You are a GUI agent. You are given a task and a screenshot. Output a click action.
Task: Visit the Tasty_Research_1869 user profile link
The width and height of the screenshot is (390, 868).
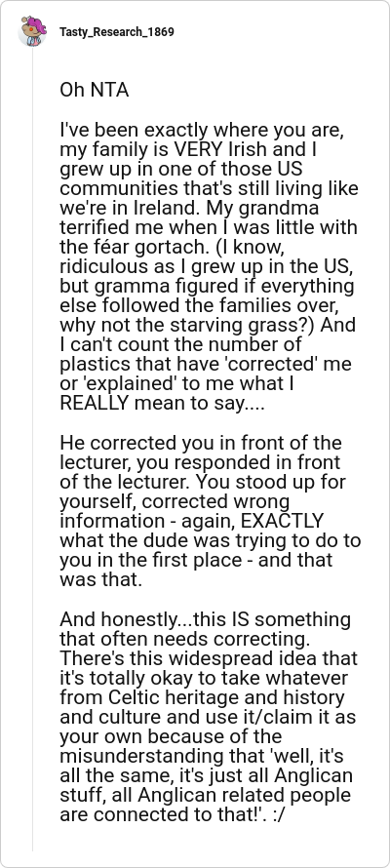coord(117,32)
